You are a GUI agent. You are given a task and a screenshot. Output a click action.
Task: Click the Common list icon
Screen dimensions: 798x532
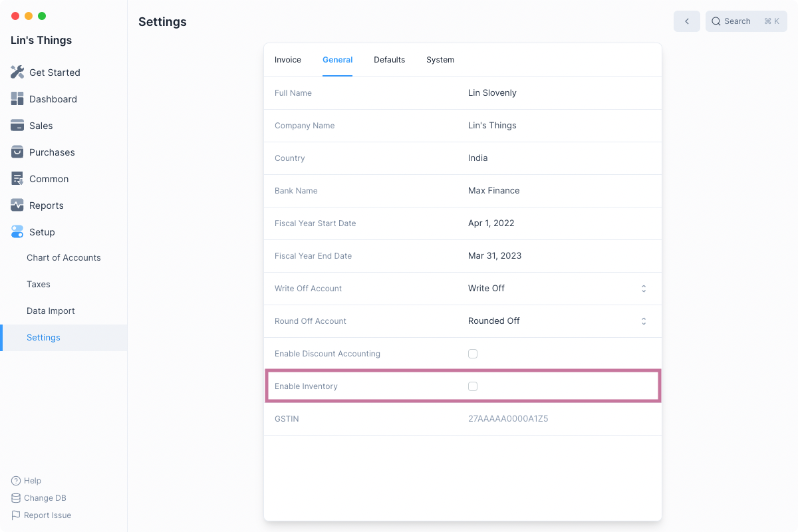click(17, 179)
